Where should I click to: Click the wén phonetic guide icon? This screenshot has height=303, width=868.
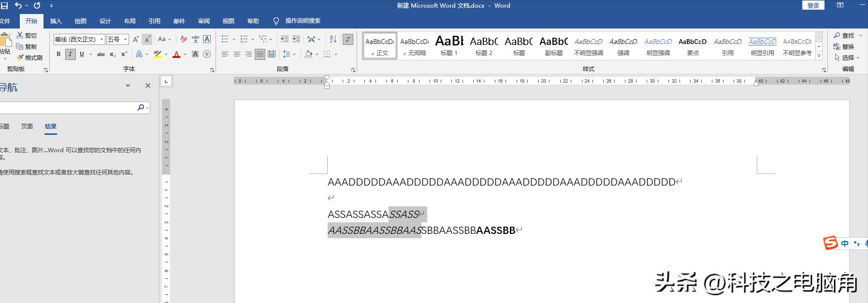[x=195, y=39]
